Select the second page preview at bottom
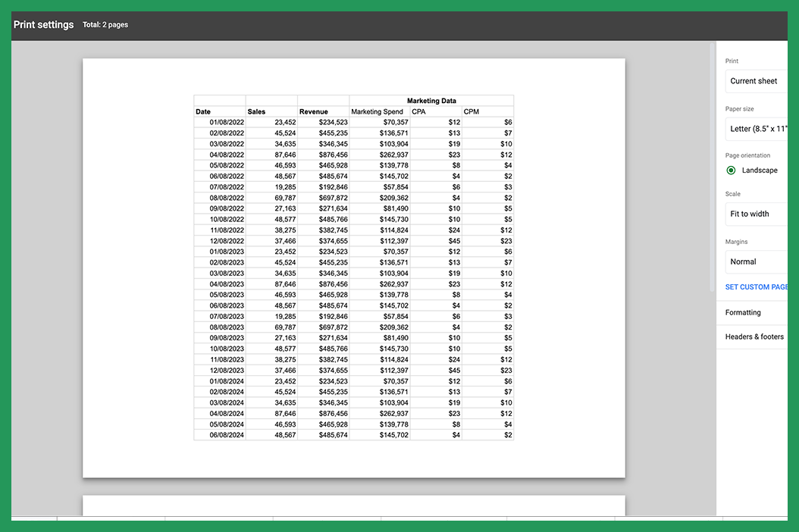Screen dimensions: 799x532 (354, 508)
